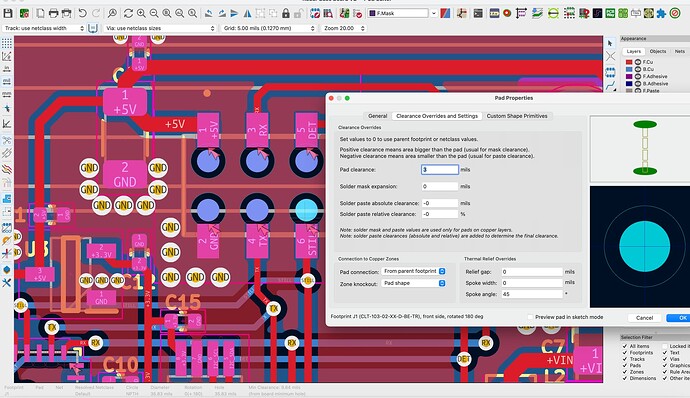690x398 pixels.
Task: Rotate selection counterclockwise via toolbar icon
Action: 209,14
